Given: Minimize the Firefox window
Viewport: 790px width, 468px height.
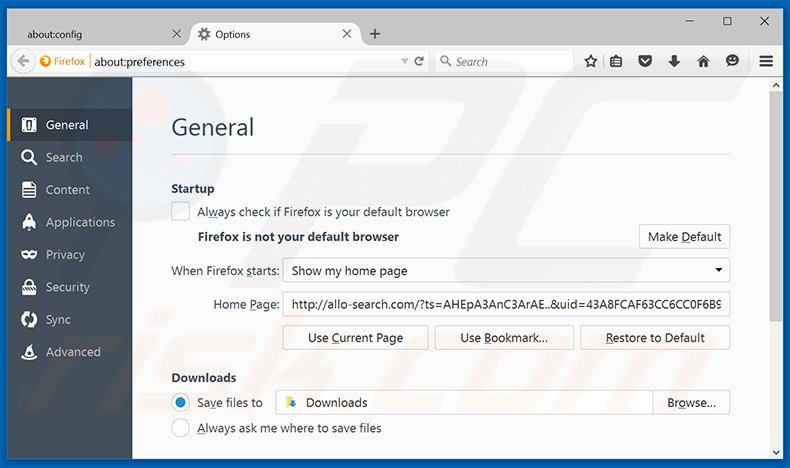Looking at the screenshot, I should click(x=690, y=21).
